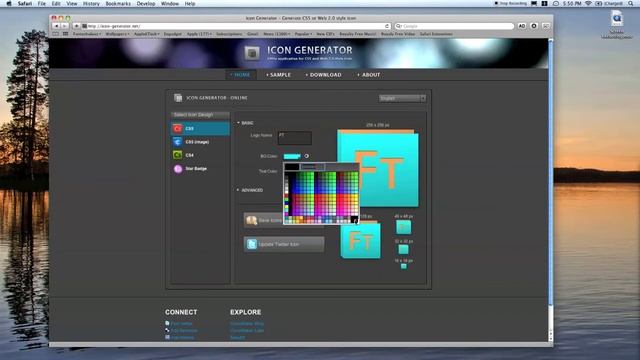Open the Popular bookmarks folder
Viewport: 640px width, 360px height.
pos(303,34)
